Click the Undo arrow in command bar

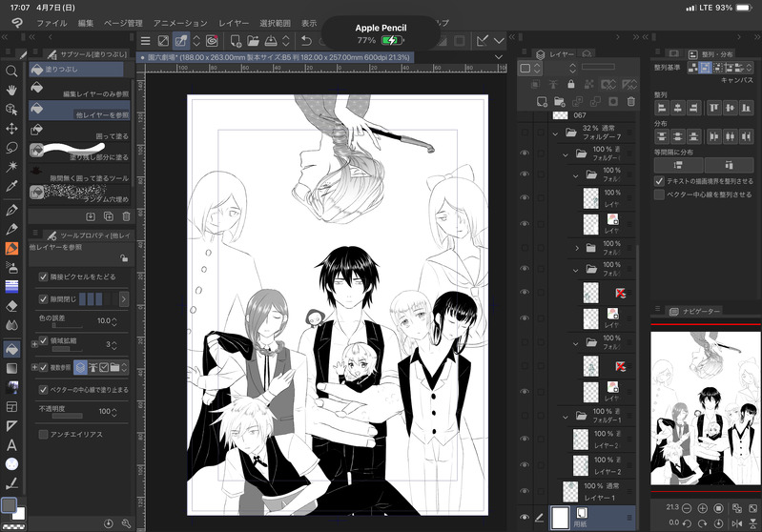[306, 41]
